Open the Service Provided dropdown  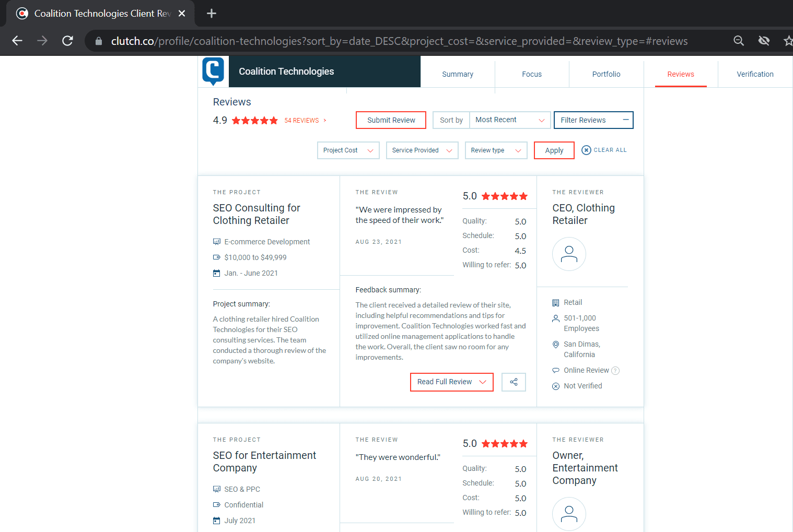coord(422,150)
